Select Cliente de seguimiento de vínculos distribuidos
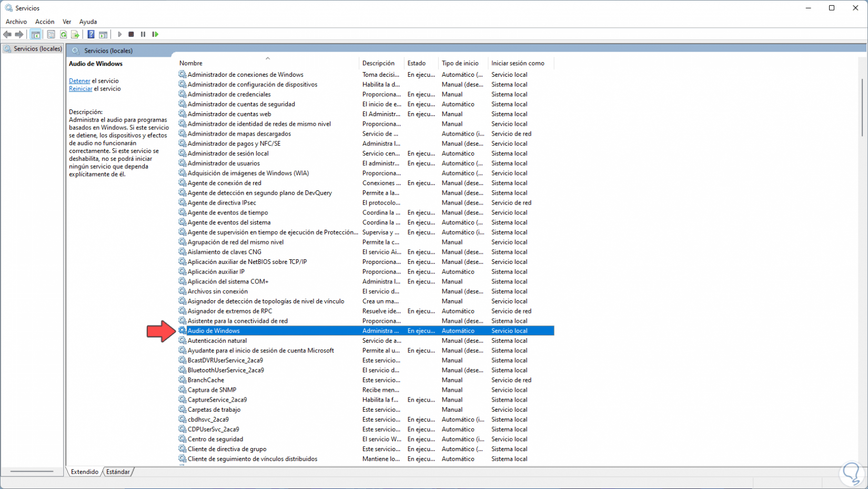 click(253, 459)
